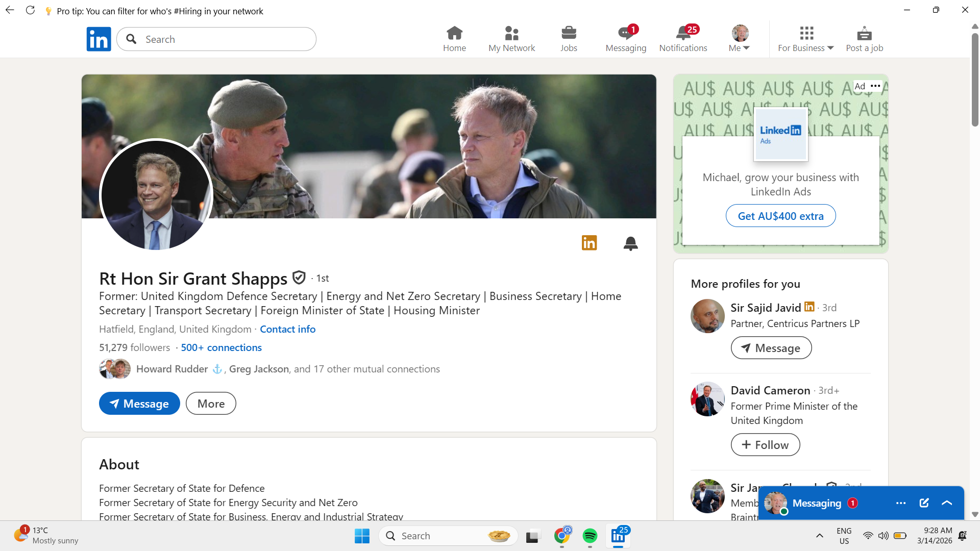Screen dimensions: 980x551
Task: Follow David Cameron
Action: click(x=765, y=445)
